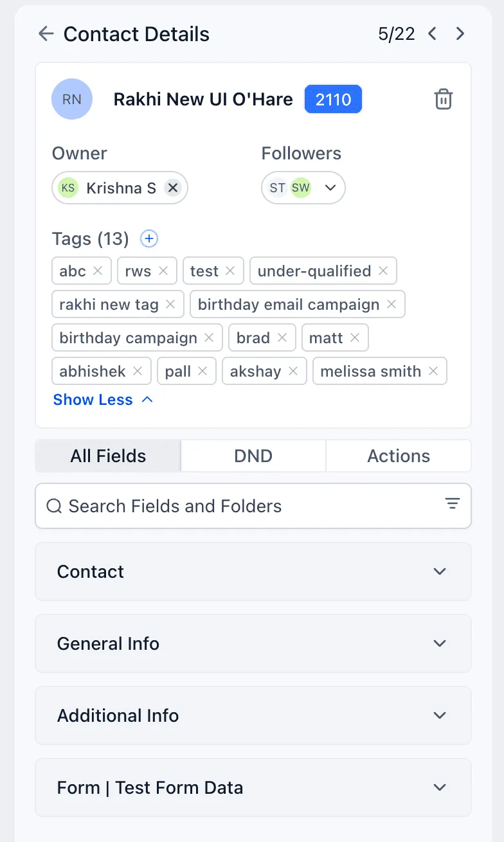Open the Followers dropdown
The image size is (504, 842).
coord(330,188)
